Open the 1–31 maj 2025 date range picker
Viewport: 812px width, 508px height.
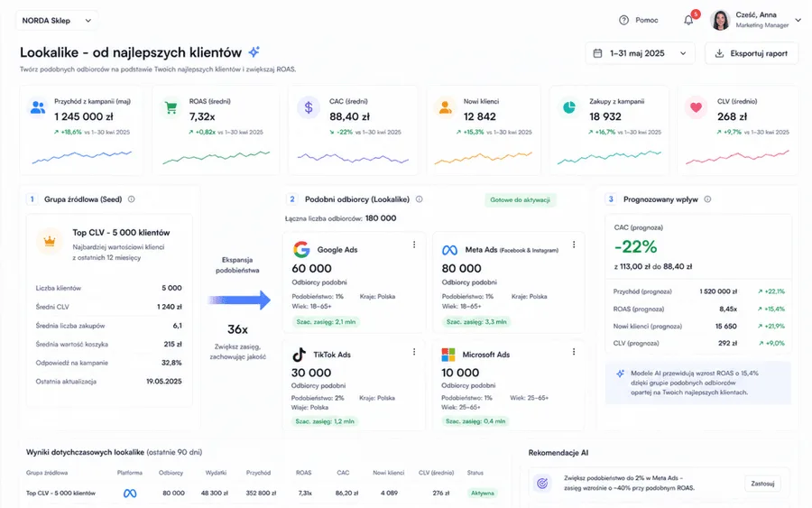640,53
